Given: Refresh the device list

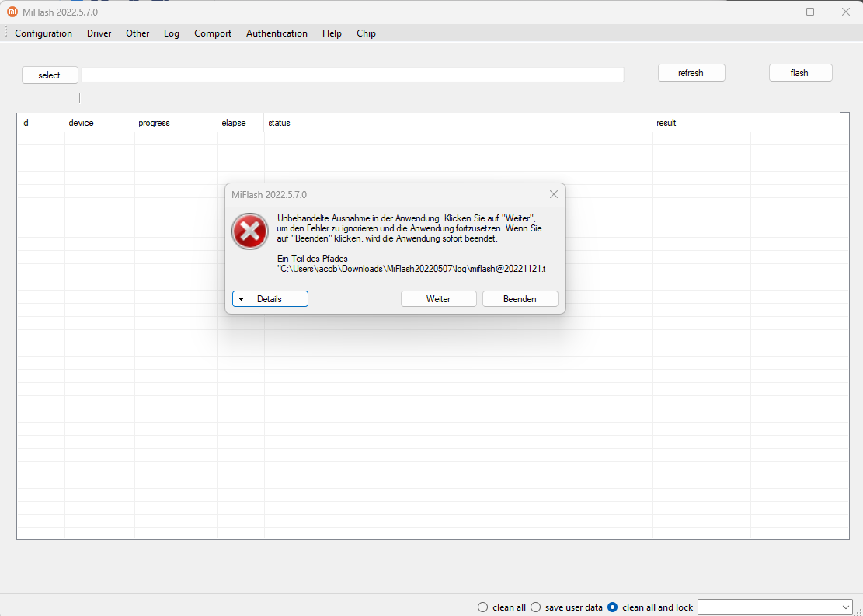Looking at the screenshot, I should coord(691,73).
